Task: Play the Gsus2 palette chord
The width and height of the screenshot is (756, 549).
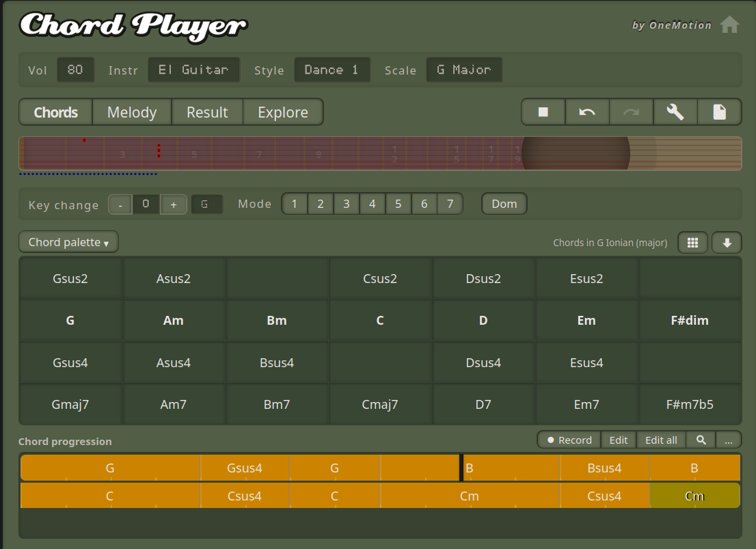Action: pos(70,278)
